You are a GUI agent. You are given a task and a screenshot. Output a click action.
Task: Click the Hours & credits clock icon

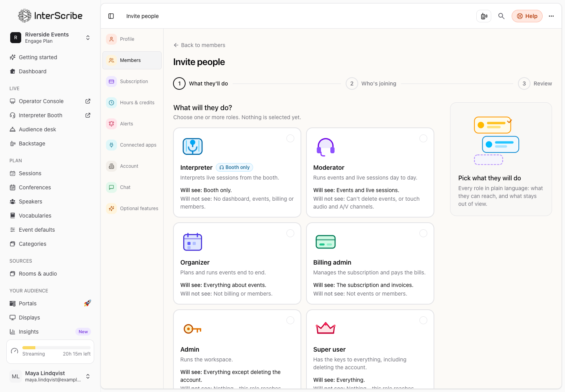click(x=111, y=103)
